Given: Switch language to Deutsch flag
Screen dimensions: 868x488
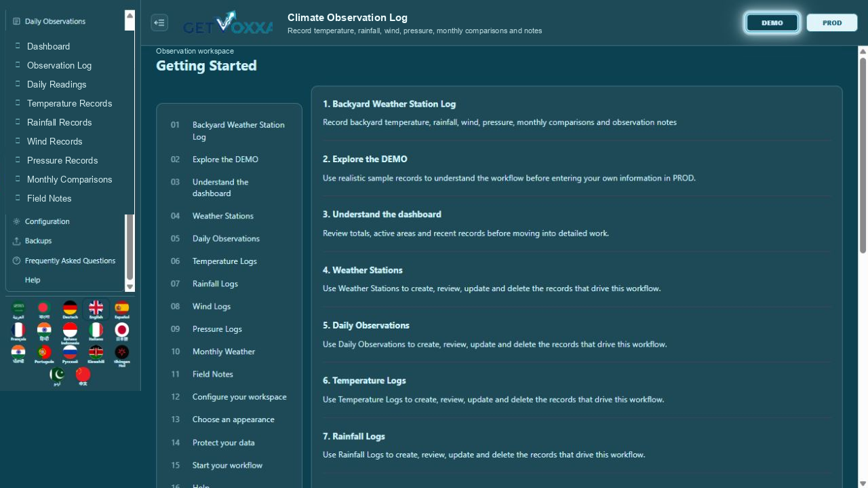Looking at the screenshot, I should click(x=70, y=309).
